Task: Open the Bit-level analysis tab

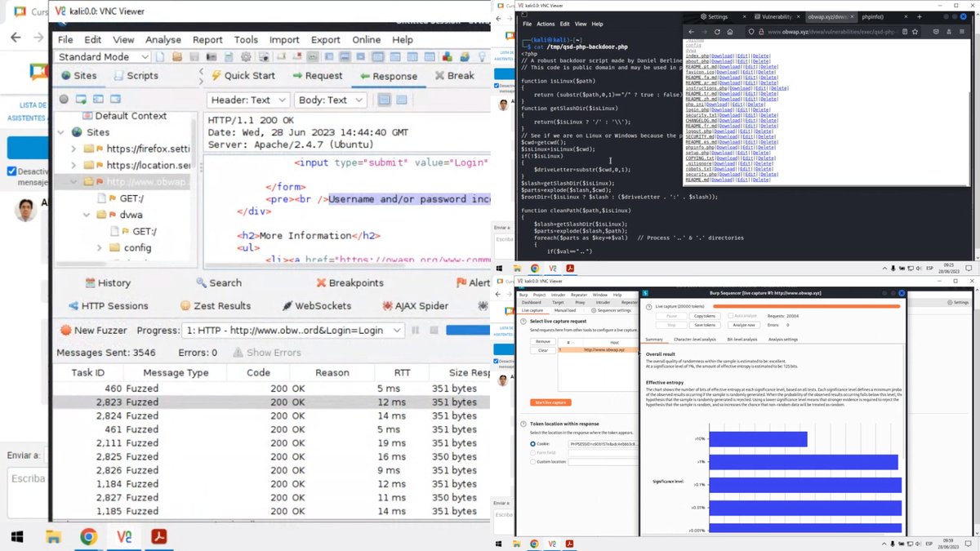Action: tap(742, 339)
